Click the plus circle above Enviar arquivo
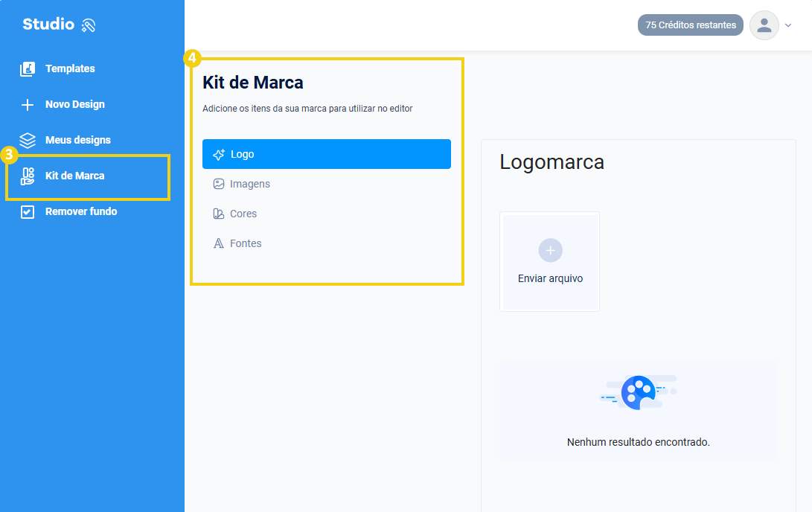812x512 pixels. (x=551, y=251)
